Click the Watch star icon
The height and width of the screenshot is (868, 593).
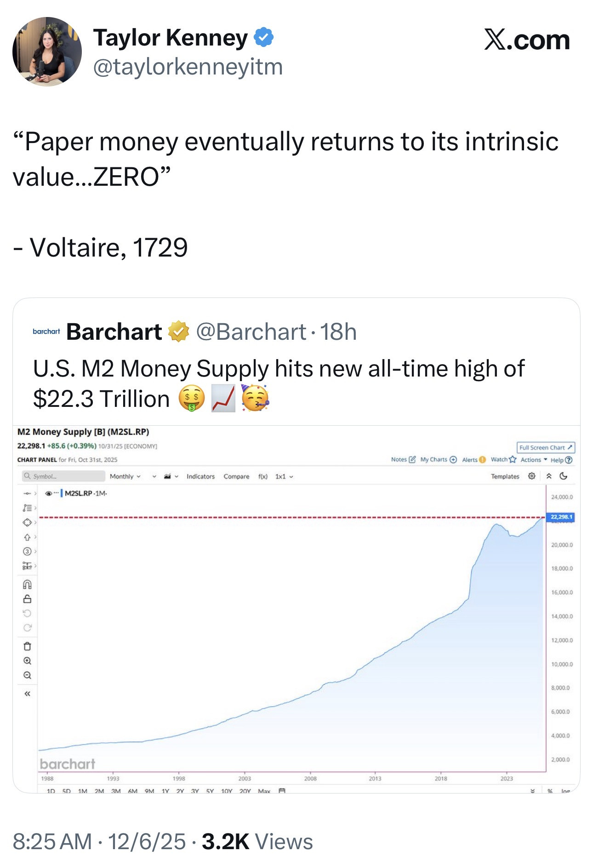513,460
